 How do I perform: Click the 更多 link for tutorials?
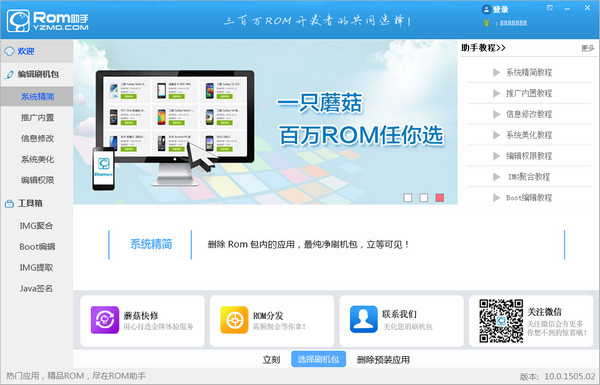tap(587, 48)
